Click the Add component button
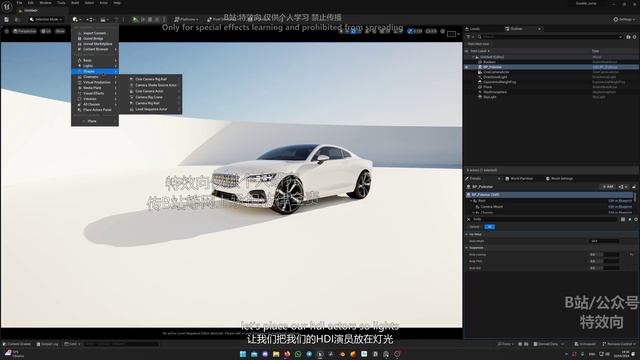Image resolution: width=640 pixels, height=360 pixels. (607, 187)
